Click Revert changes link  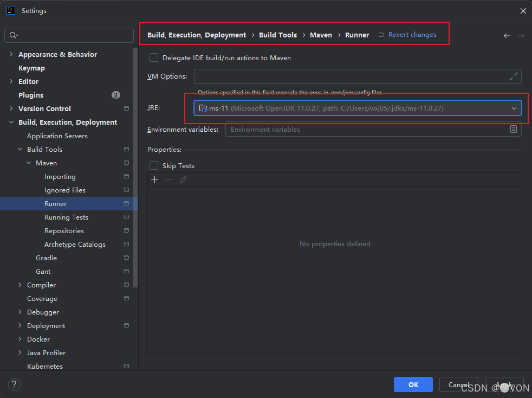412,35
